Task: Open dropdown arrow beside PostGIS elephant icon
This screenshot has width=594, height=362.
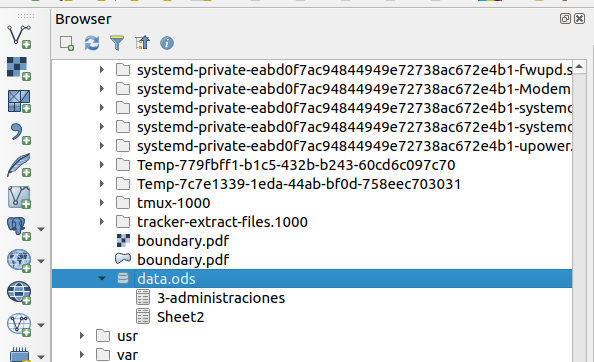Action: tap(41, 229)
